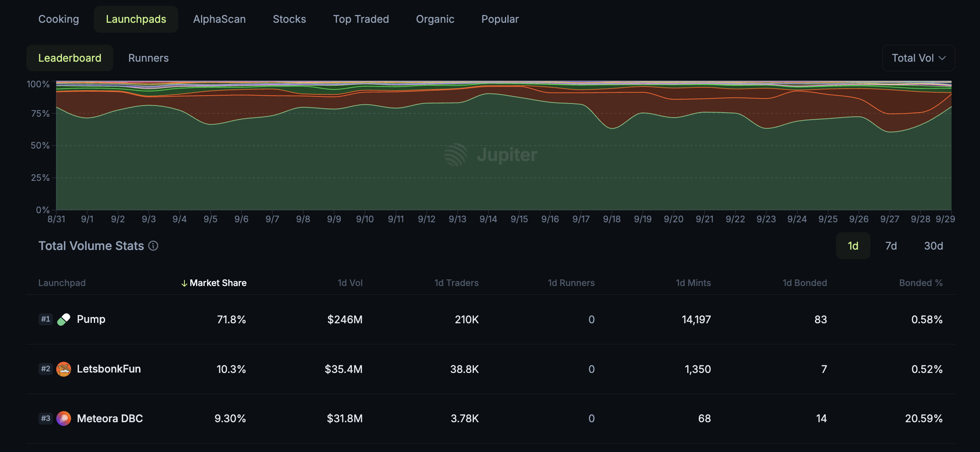Click the LetsbonkFun dog icon
Viewport: 980px width, 452px height.
pyautogui.click(x=64, y=369)
